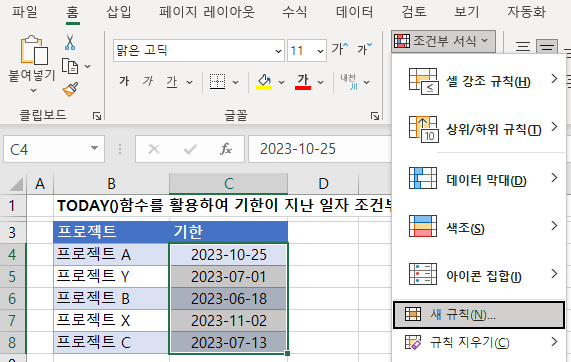Open 아이콘 집합(I) submenu
The height and width of the screenshot is (362, 571).
pyautogui.click(x=479, y=275)
